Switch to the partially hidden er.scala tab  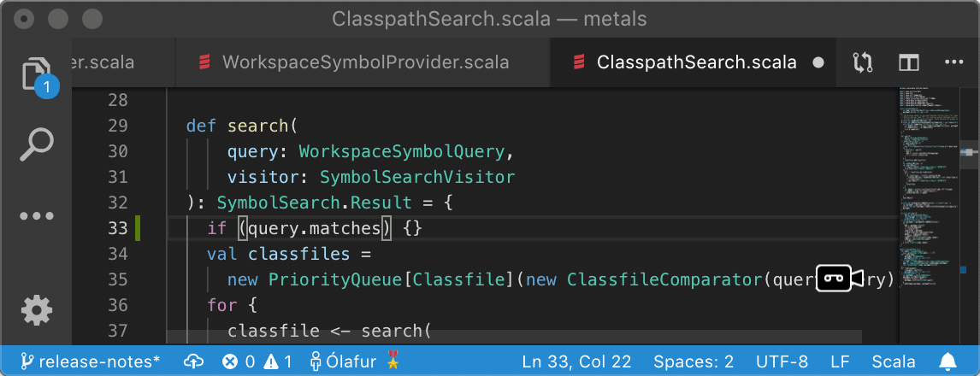[x=124, y=62]
